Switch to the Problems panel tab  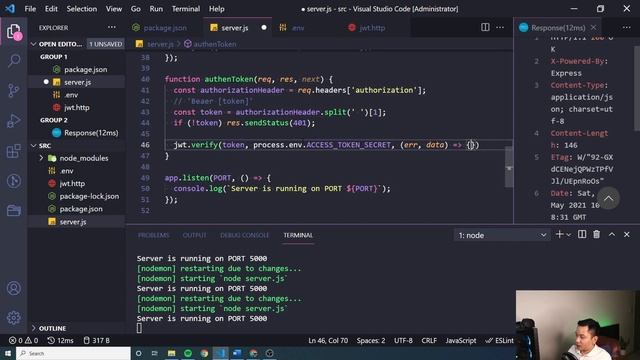153,235
